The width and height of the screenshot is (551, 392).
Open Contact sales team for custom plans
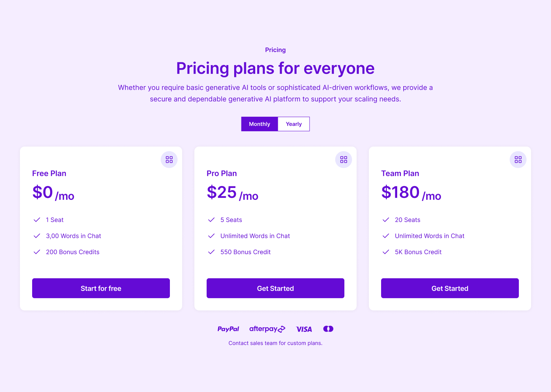coord(275,343)
